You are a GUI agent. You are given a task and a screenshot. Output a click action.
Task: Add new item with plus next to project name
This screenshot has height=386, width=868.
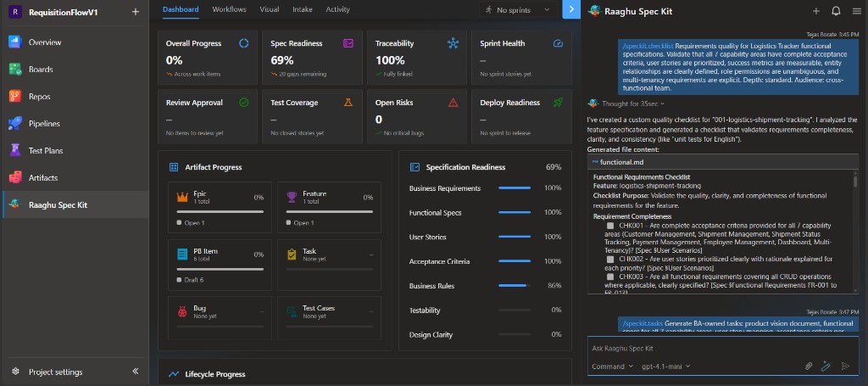point(135,12)
